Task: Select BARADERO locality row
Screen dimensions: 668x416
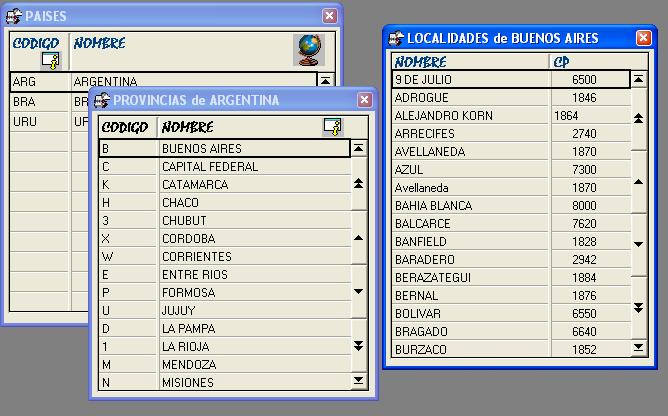Action: click(x=511, y=260)
